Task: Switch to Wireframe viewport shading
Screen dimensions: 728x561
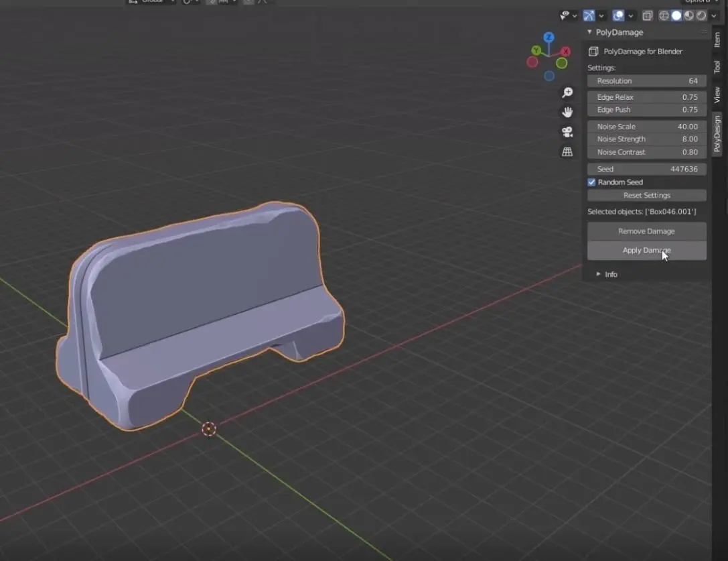Action: [664, 16]
